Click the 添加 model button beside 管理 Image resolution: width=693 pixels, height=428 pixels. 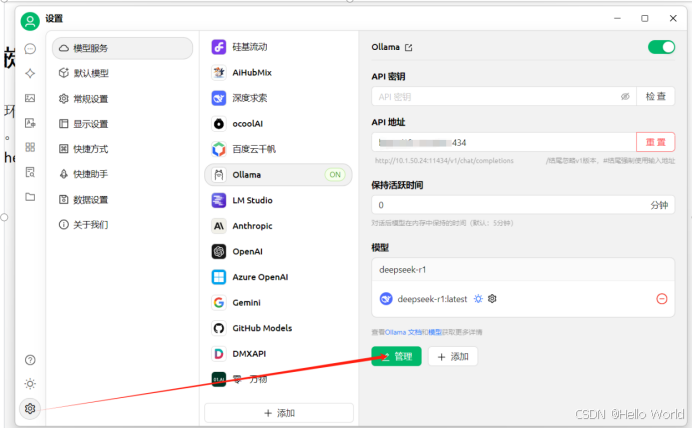pos(453,356)
